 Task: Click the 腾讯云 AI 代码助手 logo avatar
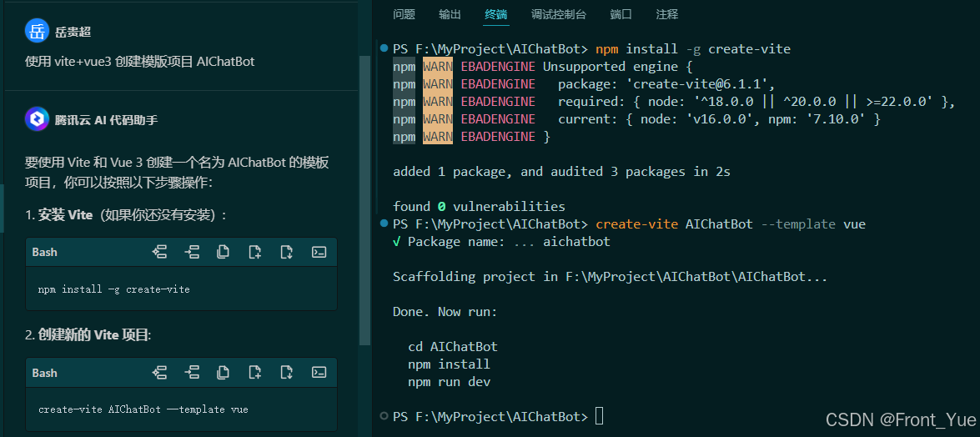point(37,118)
